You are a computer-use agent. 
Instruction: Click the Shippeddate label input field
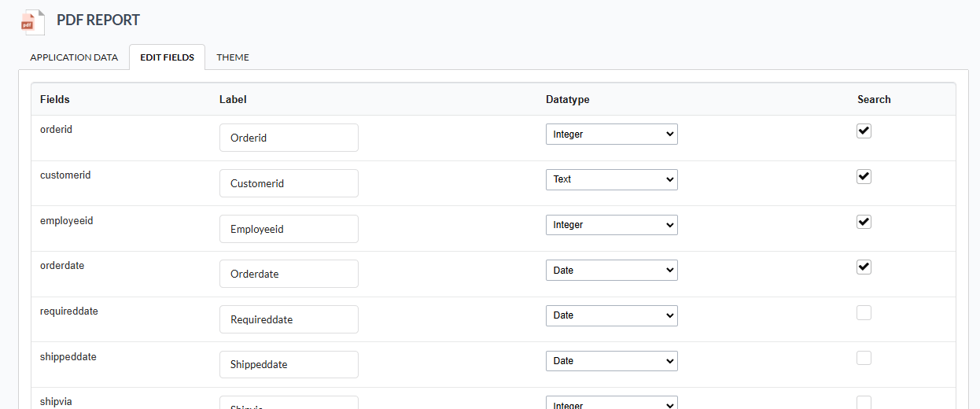pyautogui.click(x=289, y=365)
